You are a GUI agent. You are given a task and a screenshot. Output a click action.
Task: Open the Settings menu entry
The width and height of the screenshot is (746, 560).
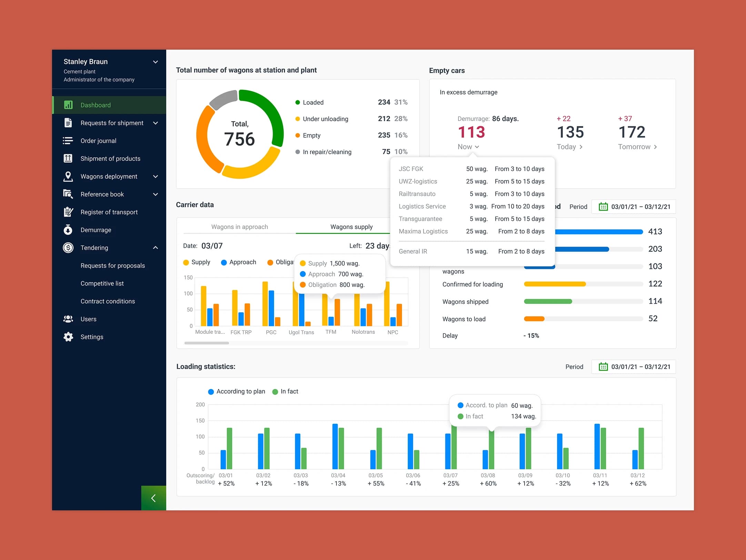109,337
